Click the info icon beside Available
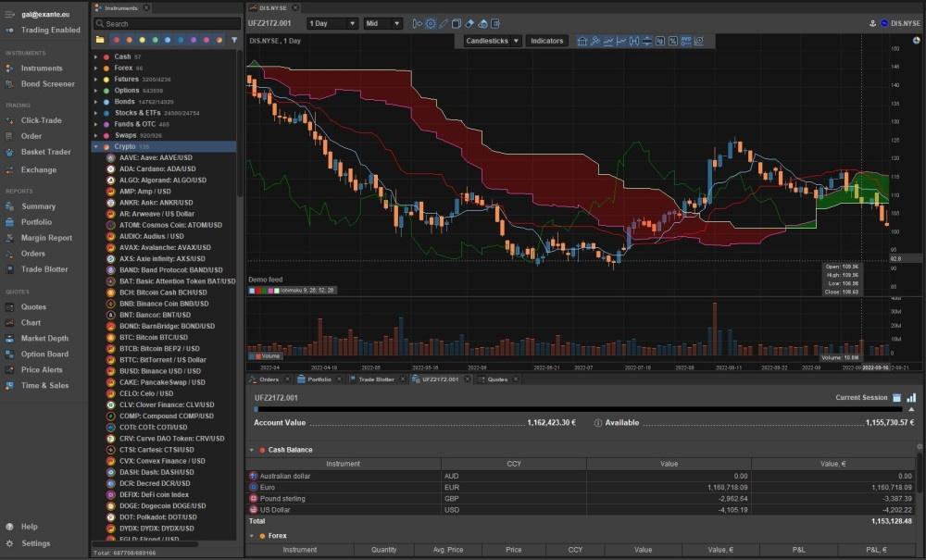This screenshot has width=926, height=560. tap(597, 423)
